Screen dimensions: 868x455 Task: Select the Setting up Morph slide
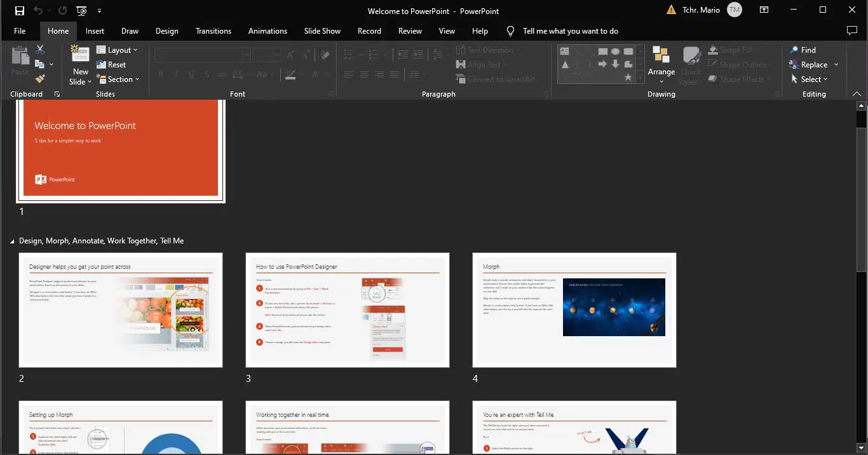(x=121, y=428)
